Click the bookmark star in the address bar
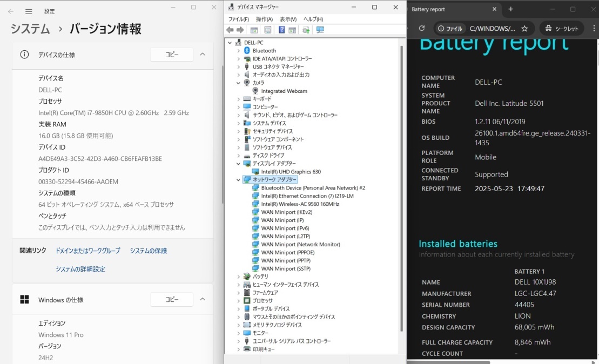Image resolution: width=599 pixels, height=364 pixels. 524,28
